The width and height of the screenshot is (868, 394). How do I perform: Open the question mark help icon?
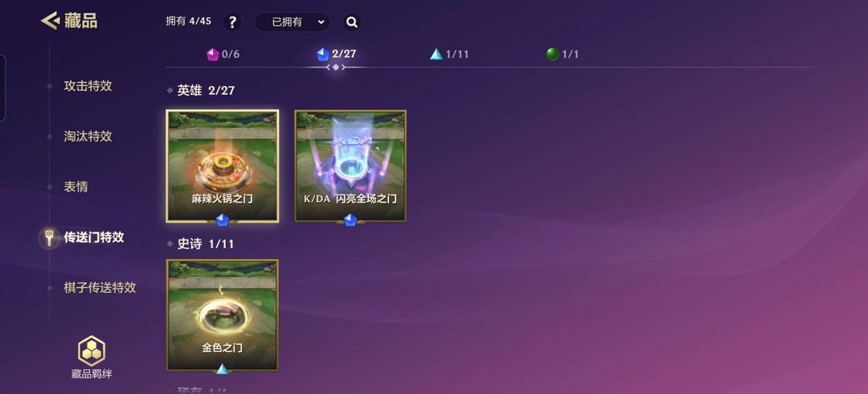232,23
